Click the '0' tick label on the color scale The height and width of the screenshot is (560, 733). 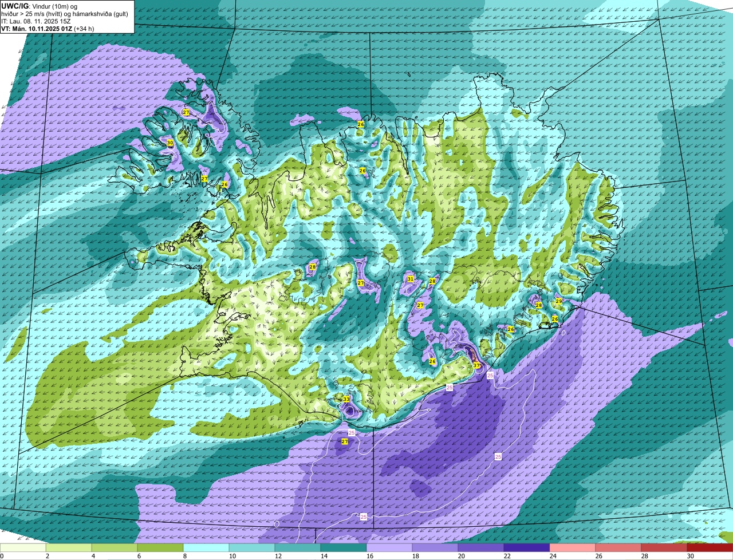pos(2,556)
